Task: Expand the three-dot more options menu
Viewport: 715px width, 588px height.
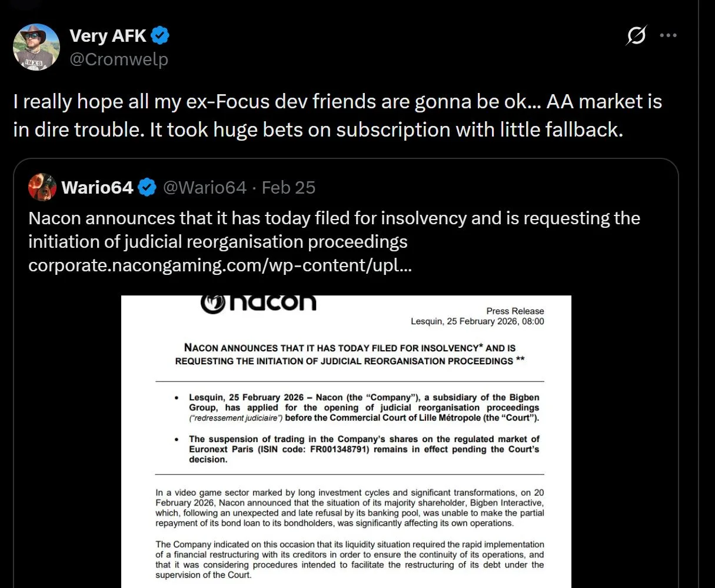Action: 669,35
